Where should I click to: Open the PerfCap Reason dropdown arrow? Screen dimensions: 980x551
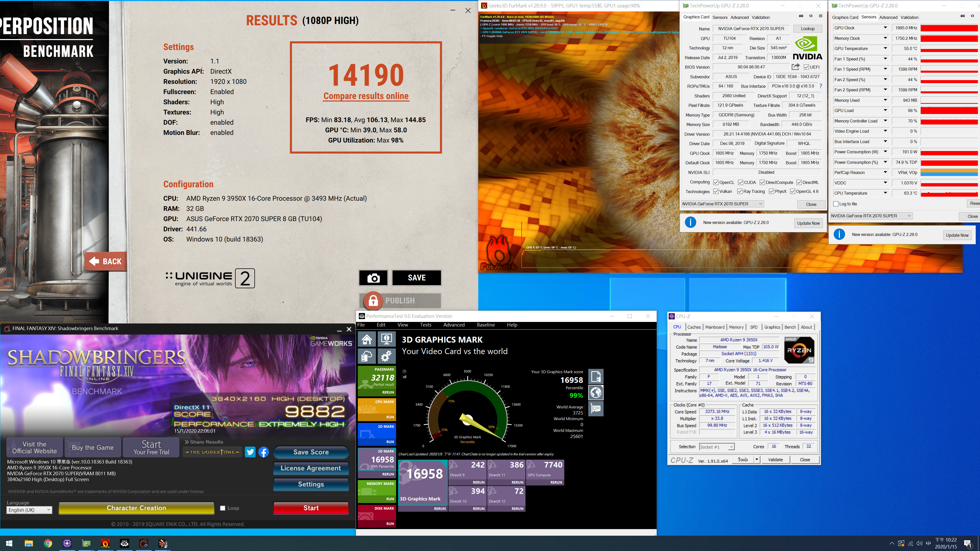click(885, 172)
